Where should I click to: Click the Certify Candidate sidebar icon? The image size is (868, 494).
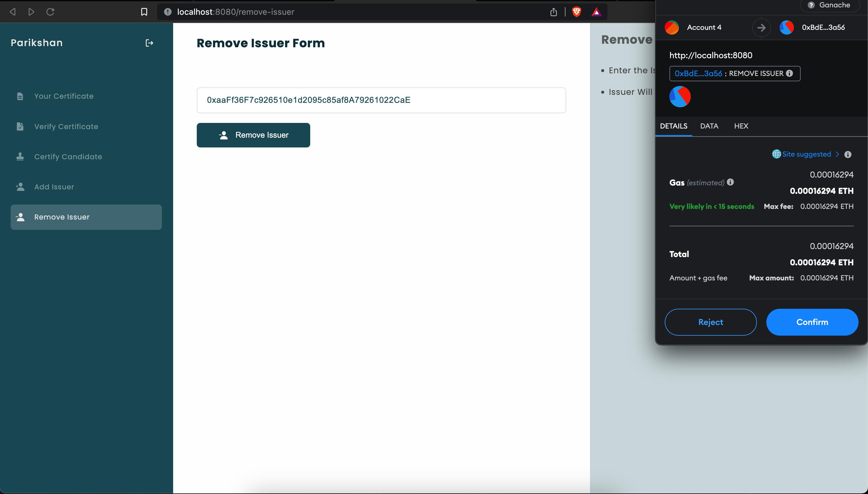click(20, 156)
